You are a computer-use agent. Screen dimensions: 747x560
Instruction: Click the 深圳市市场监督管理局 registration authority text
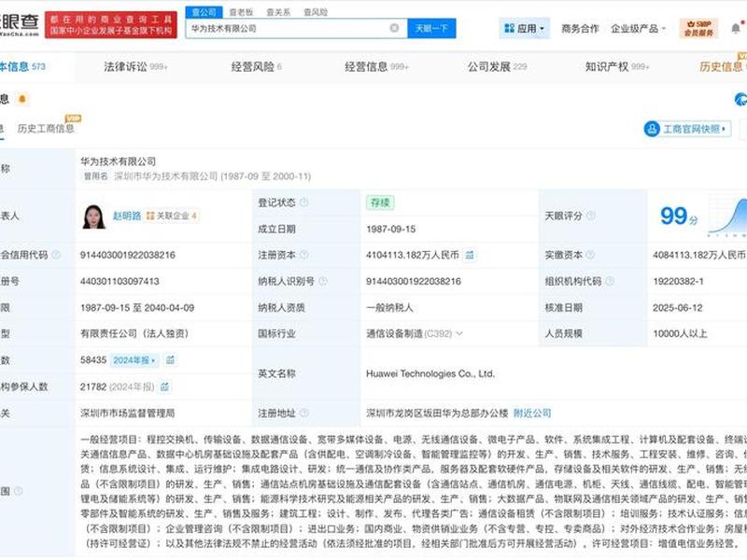tap(128, 413)
